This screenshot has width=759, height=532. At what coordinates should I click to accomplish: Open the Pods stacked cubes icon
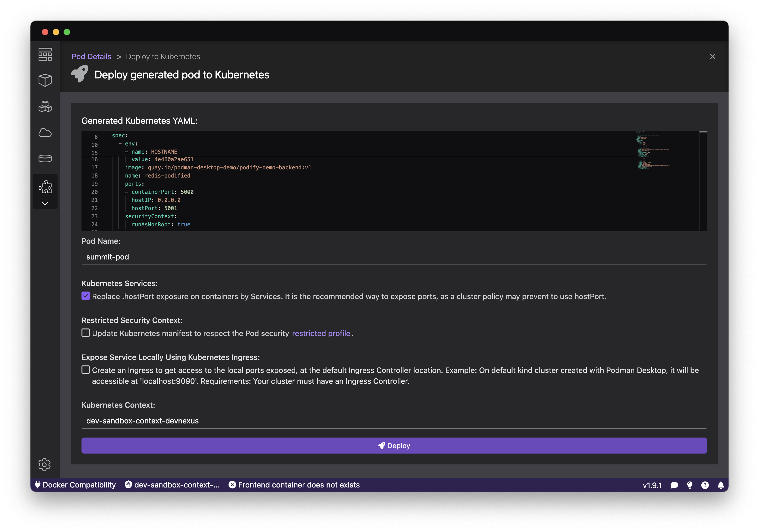45,106
